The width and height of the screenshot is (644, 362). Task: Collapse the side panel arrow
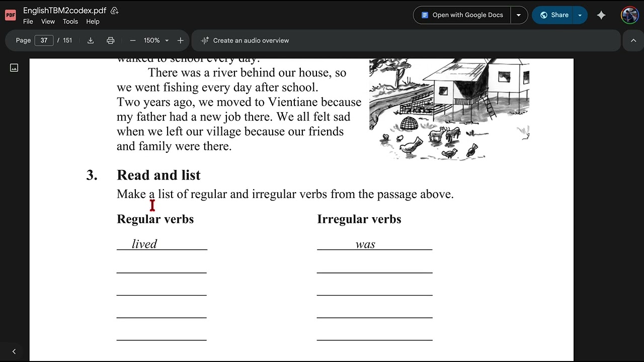[14, 351]
